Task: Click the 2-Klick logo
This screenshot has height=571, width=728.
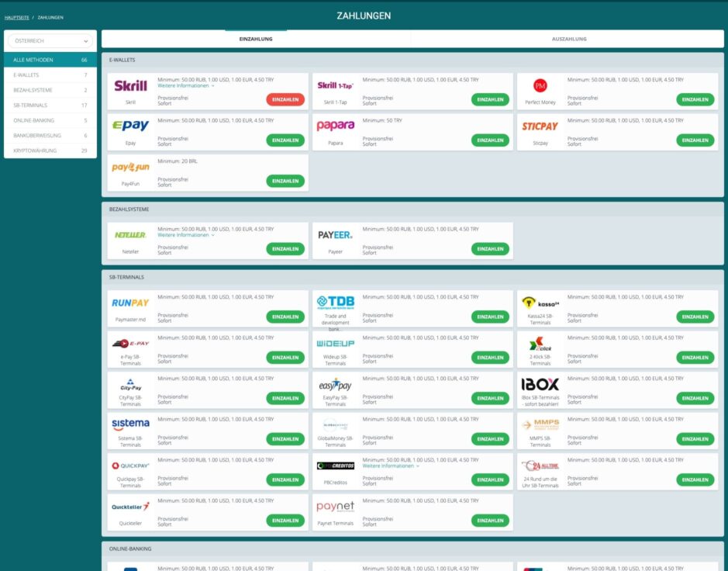Action: [540, 344]
